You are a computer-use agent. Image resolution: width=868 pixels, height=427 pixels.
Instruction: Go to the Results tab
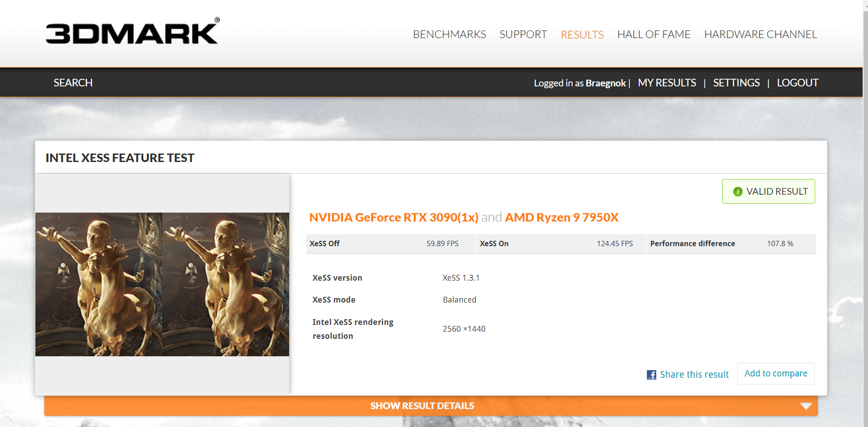click(582, 34)
